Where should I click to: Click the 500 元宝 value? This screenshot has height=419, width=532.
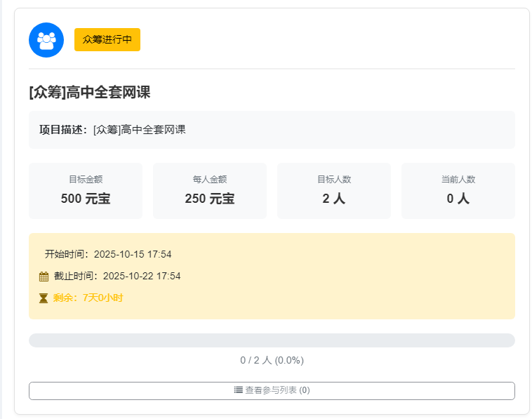[86, 199]
